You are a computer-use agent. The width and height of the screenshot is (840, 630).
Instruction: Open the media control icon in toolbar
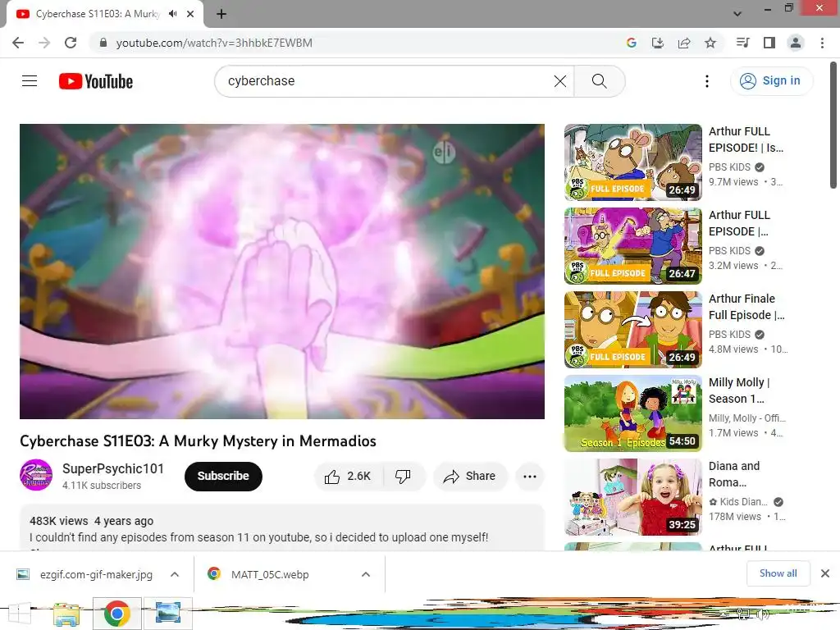[x=742, y=43]
